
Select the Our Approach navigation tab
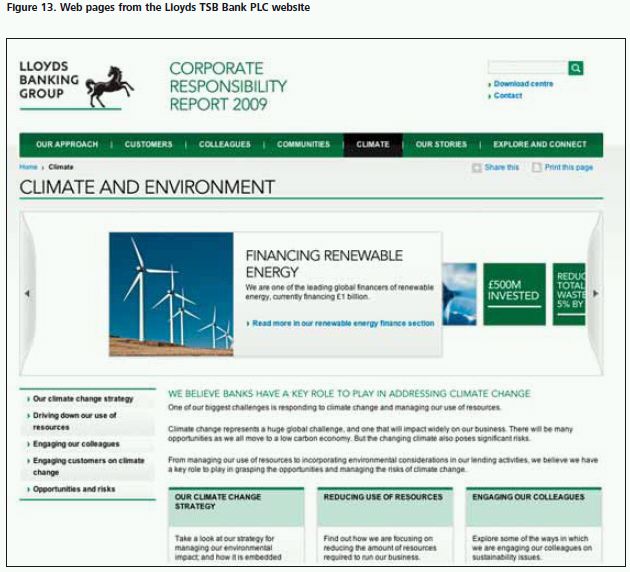[x=67, y=145]
